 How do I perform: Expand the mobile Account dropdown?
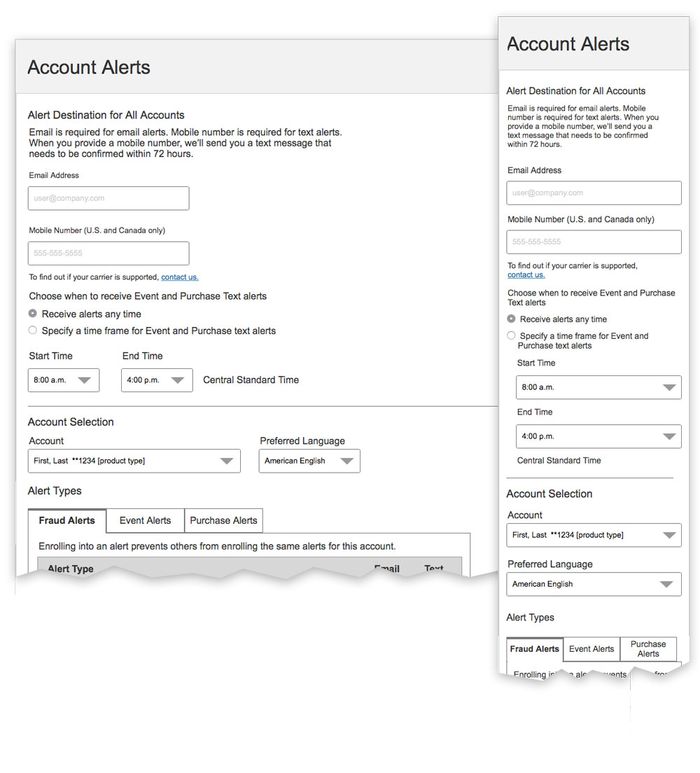click(x=594, y=535)
